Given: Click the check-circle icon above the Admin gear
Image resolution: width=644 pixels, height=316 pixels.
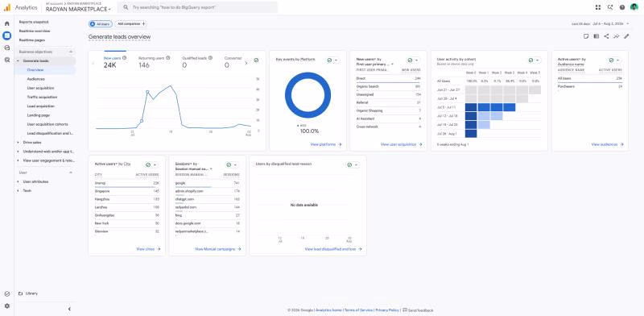Looking at the screenshot, I should click(x=7, y=293).
